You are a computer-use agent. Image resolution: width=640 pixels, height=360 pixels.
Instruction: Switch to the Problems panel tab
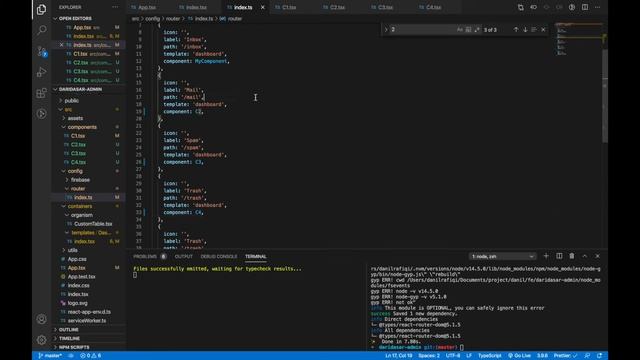(x=145, y=256)
